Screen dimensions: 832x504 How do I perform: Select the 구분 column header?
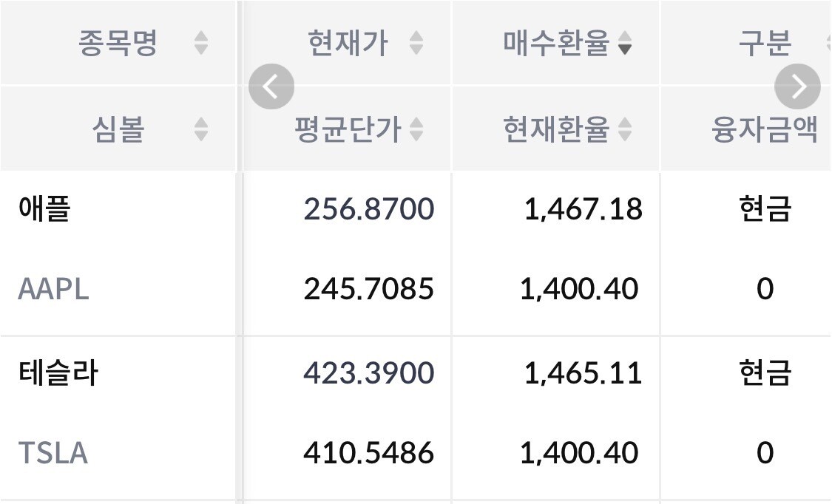[764, 44]
